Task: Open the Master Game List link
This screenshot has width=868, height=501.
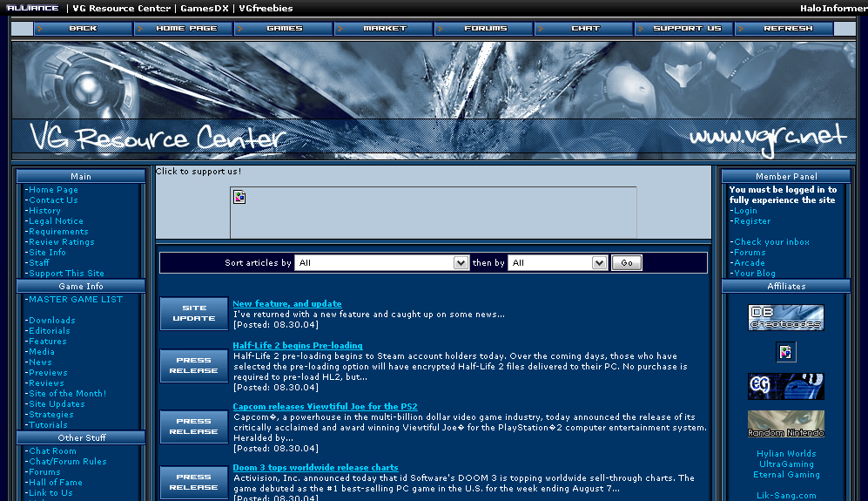Action: [x=76, y=300]
